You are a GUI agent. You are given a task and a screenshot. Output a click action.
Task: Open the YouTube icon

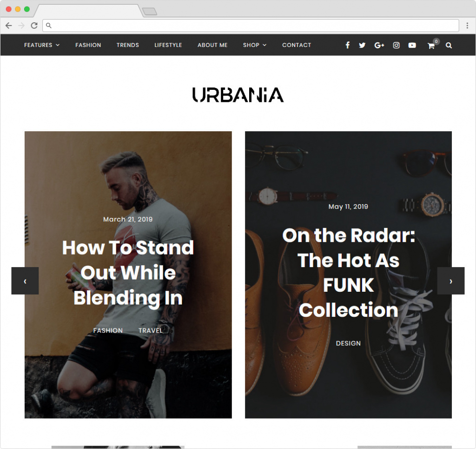[x=412, y=45]
